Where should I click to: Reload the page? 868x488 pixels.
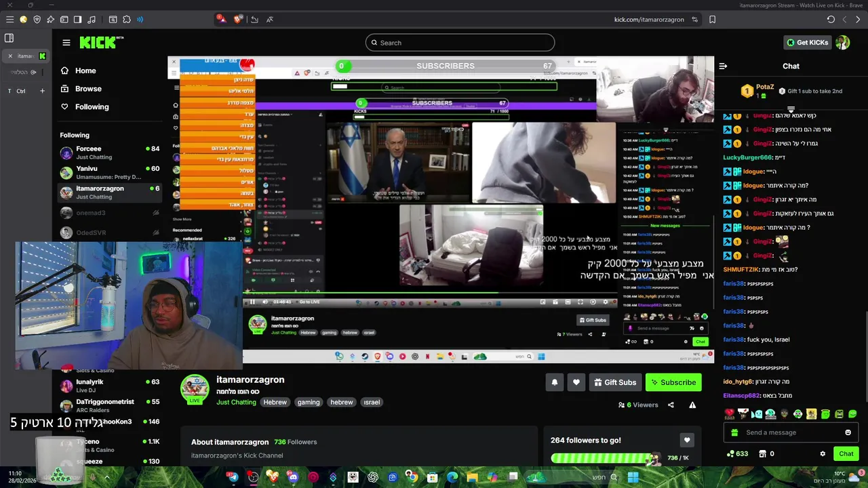[831, 20]
